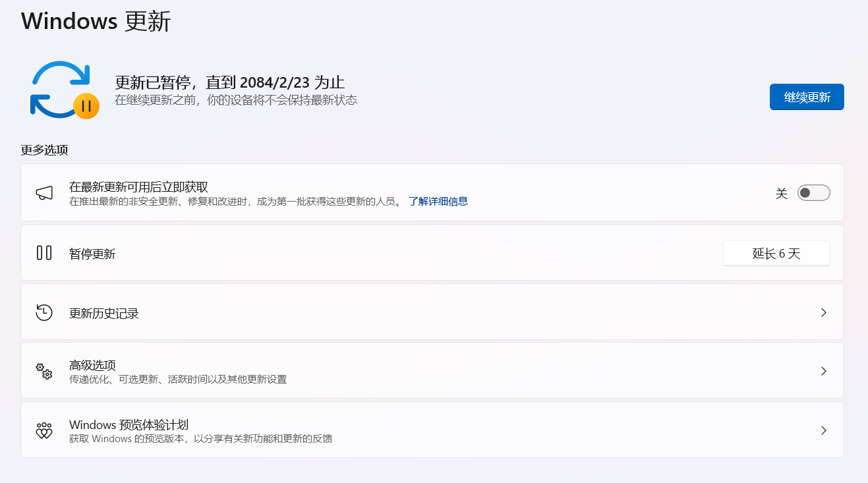Click the 暂停更新 label
The width and height of the screenshot is (868, 483).
pyautogui.click(x=92, y=254)
